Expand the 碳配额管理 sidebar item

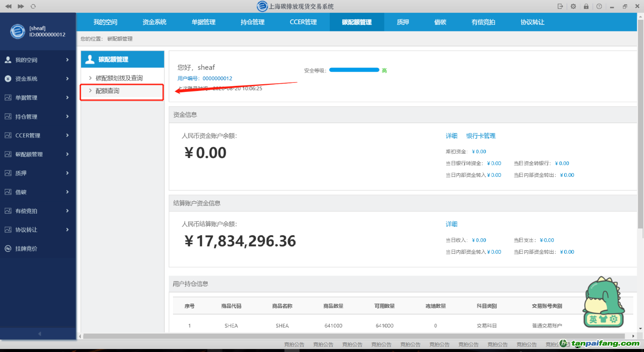click(38, 154)
